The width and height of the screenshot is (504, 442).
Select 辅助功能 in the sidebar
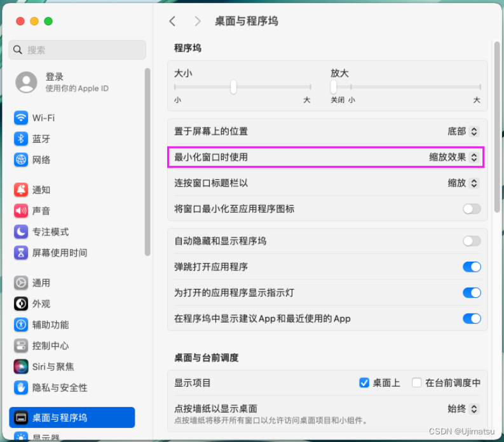pyautogui.click(x=50, y=325)
